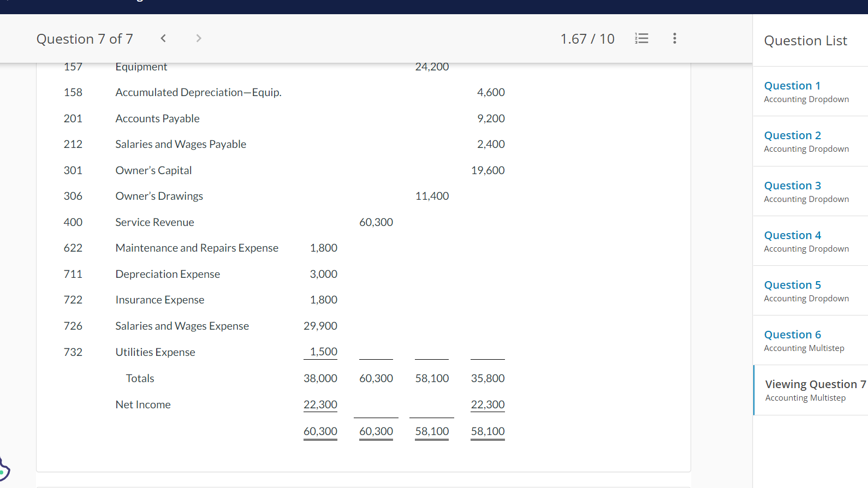Click the Accumulated Depreciation—Equip. row

[198, 92]
